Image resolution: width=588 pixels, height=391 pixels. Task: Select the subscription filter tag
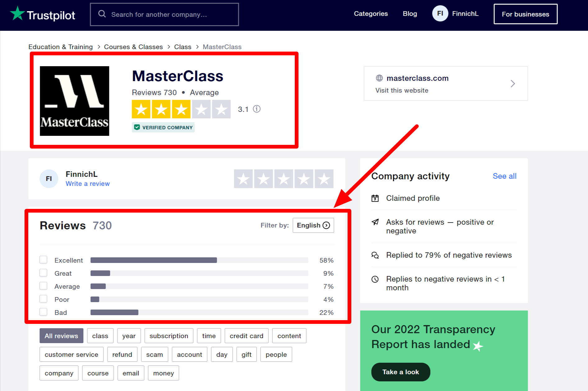(169, 336)
